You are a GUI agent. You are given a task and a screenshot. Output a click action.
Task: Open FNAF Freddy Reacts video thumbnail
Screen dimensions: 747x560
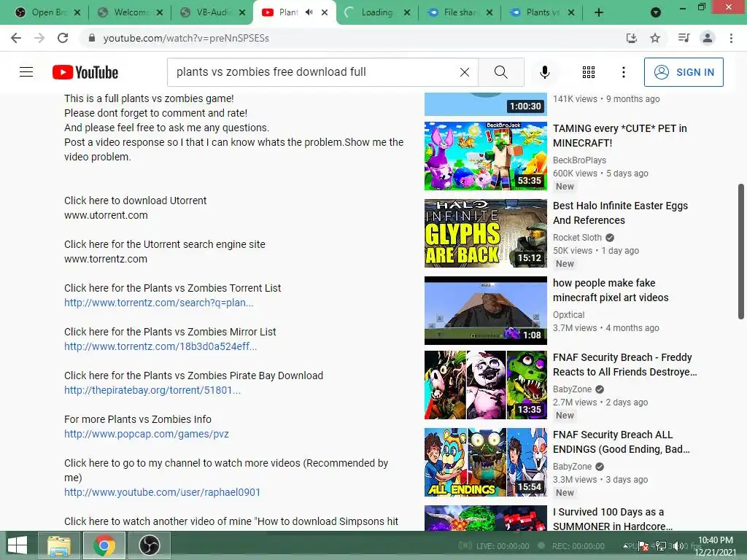click(485, 385)
